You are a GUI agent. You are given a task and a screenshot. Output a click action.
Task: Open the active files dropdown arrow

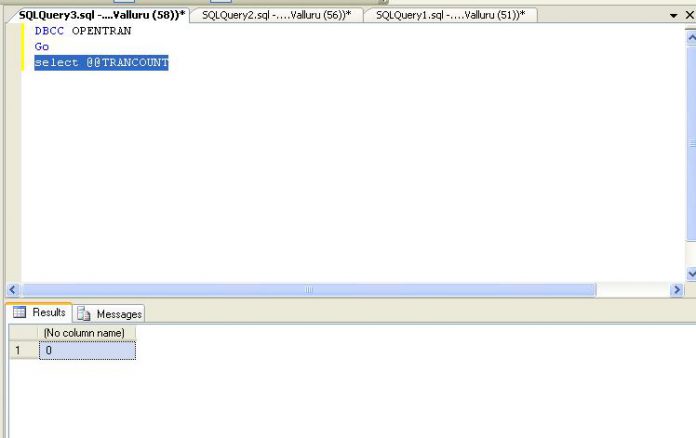(674, 16)
